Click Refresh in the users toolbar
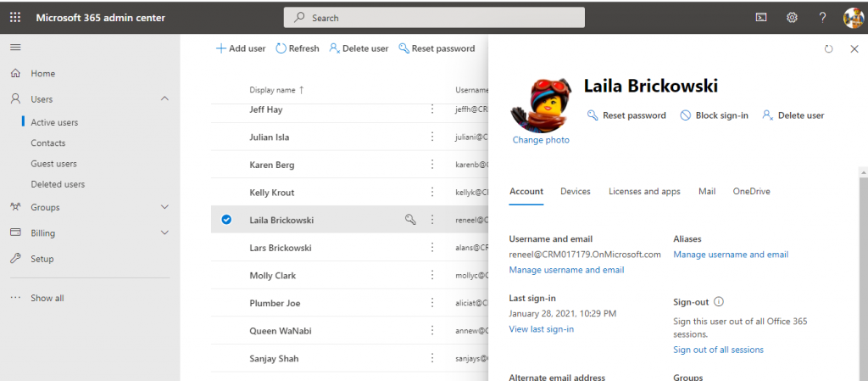This screenshot has height=381, width=868. pos(298,48)
